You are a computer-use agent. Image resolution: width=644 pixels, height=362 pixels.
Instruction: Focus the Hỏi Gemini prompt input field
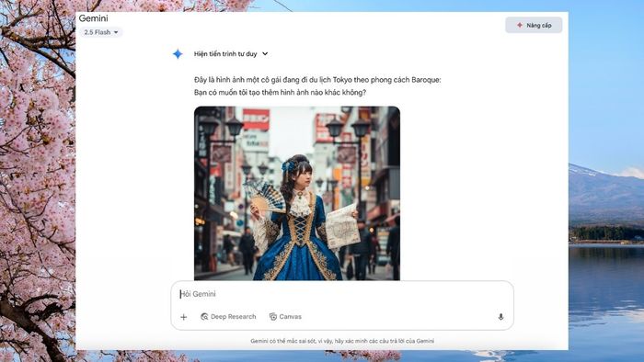341,294
